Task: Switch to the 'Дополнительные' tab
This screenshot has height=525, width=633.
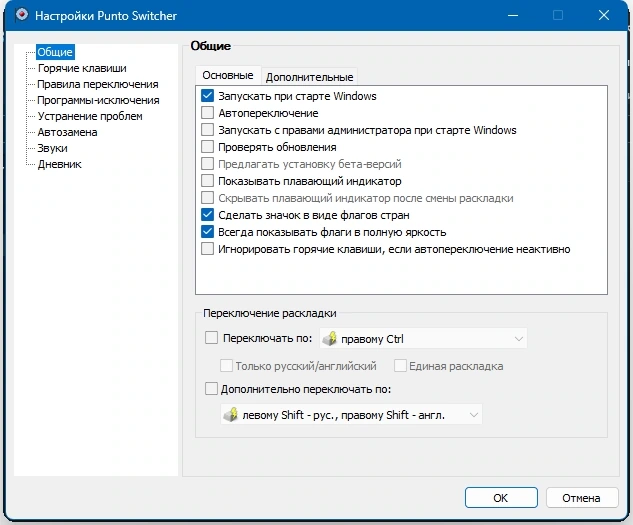Action: pos(310,77)
